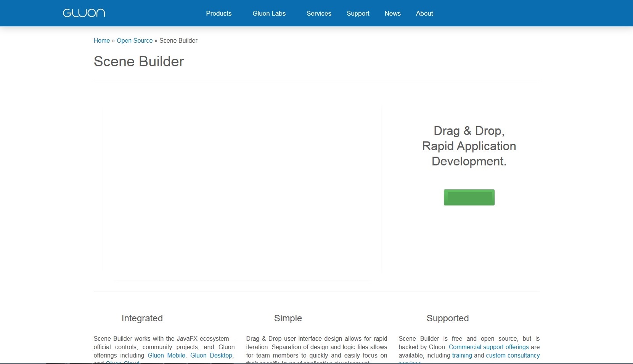Go to the News page

click(392, 13)
